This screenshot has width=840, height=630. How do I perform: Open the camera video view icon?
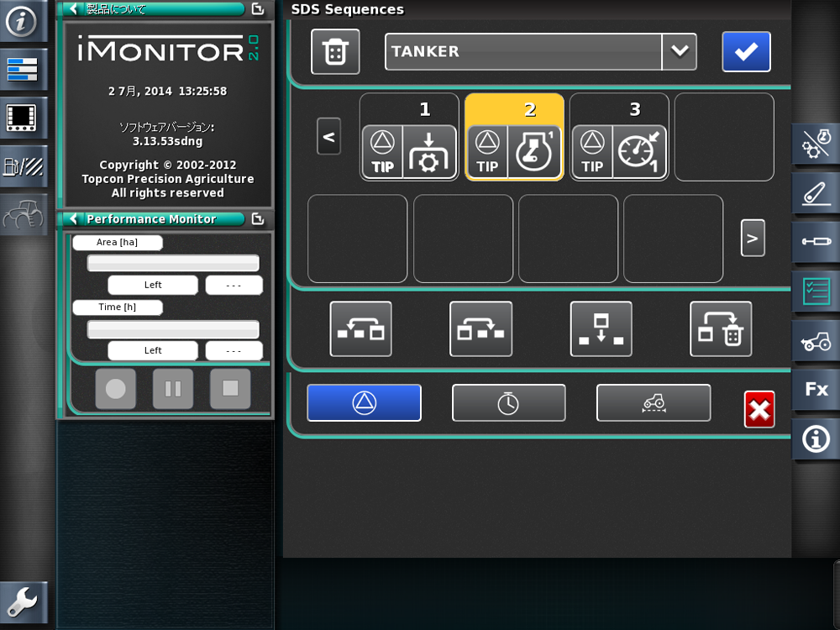click(22, 118)
